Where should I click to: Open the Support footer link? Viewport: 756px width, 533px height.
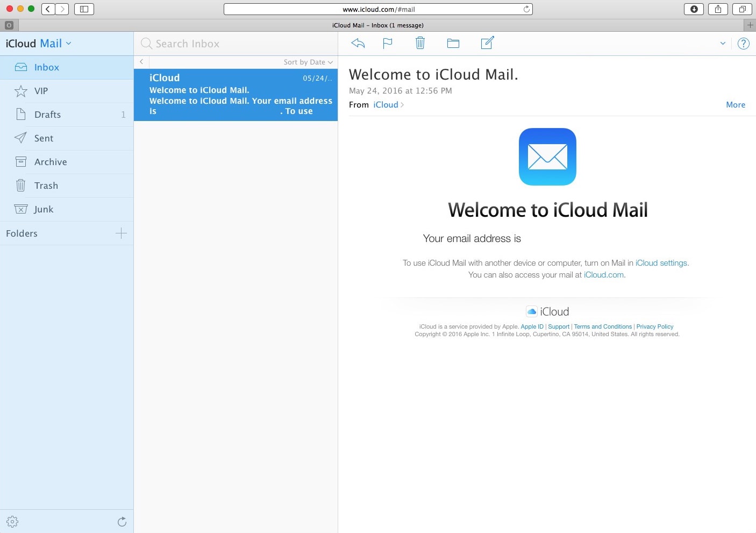559,326
